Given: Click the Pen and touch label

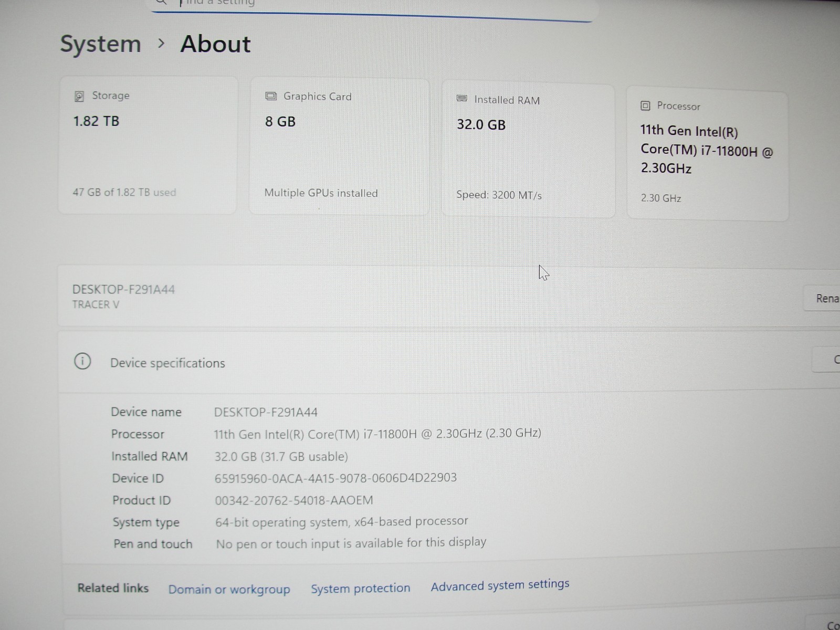Looking at the screenshot, I should pyautogui.click(x=153, y=544).
